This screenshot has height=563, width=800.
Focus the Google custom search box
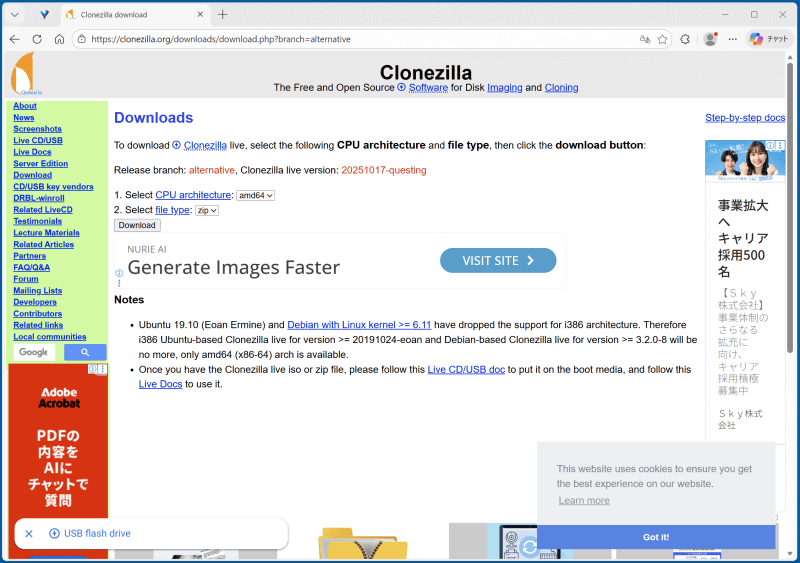coord(34,352)
